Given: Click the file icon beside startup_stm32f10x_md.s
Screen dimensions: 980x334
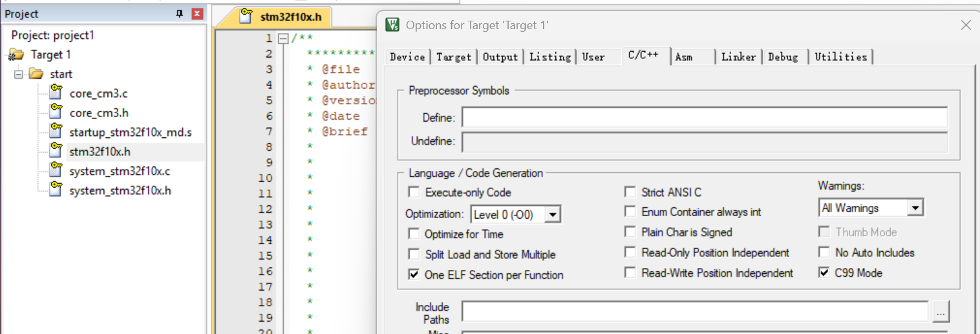Looking at the screenshot, I should pyautogui.click(x=56, y=131).
